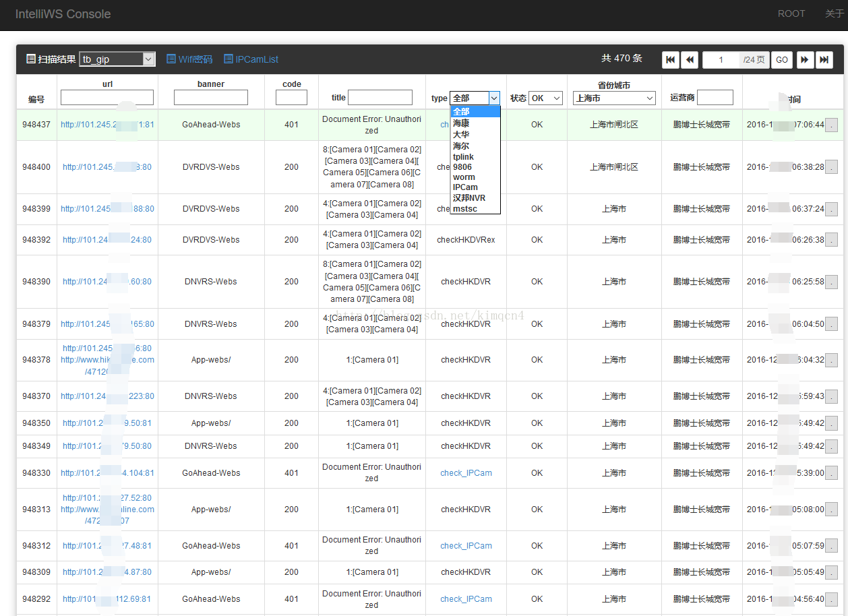Click the small button at row 948370's end
The width and height of the screenshot is (848, 616).
[831, 396]
